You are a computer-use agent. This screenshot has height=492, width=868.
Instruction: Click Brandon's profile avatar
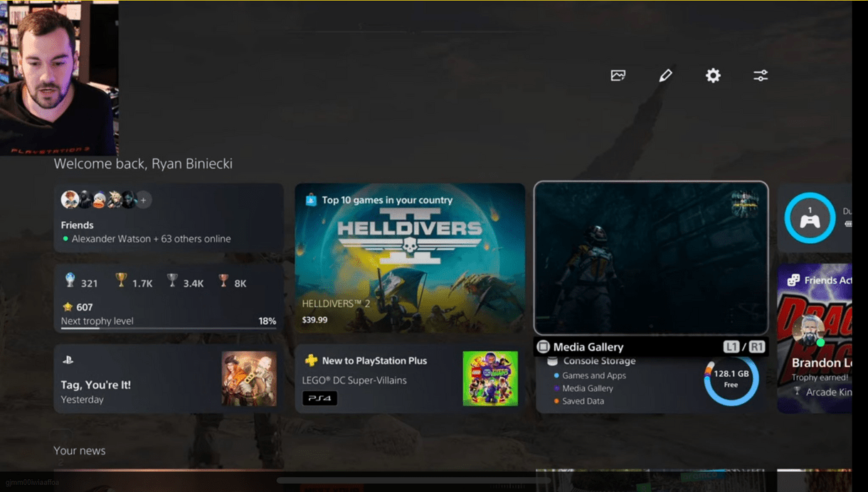pyautogui.click(x=808, y=331)
